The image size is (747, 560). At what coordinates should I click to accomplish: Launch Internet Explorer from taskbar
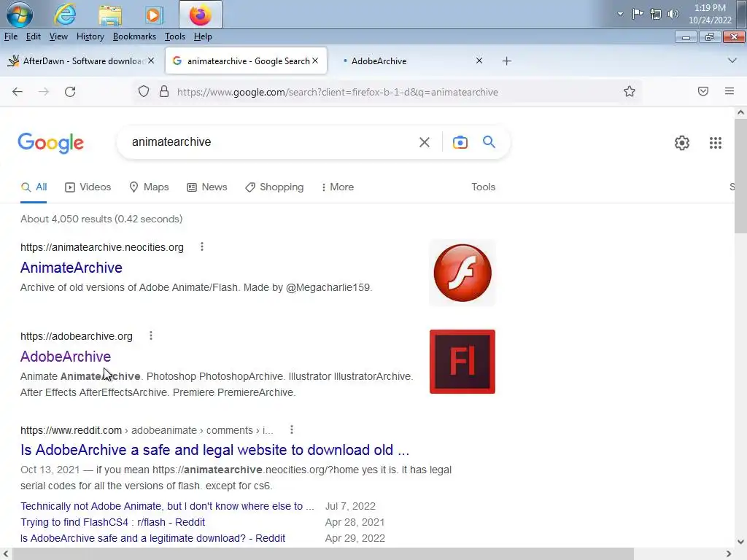coord(65,15)
